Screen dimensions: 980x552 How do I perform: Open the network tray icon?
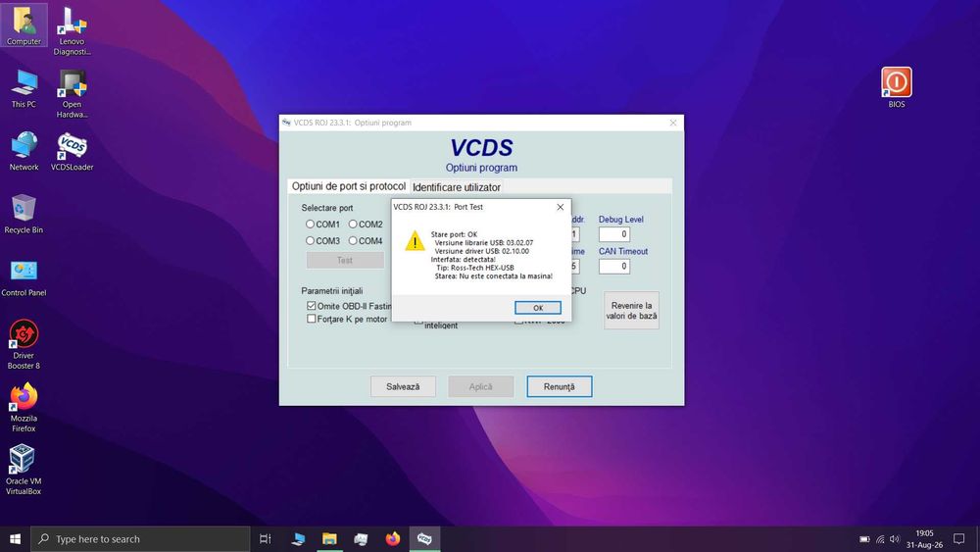pyautogui.click(x=880, y=539)
